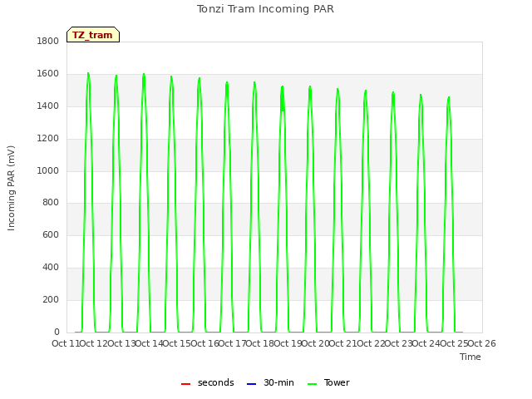This screenshot has height=399, width=532.
Task: Click the Oct 23 x-axis date label
Action: pos(399,343)
